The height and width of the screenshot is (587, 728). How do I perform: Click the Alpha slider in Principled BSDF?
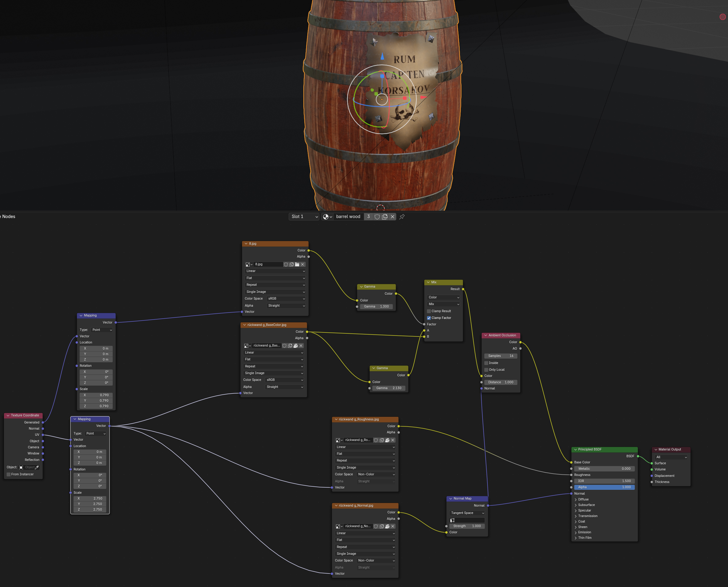point(604,487)
